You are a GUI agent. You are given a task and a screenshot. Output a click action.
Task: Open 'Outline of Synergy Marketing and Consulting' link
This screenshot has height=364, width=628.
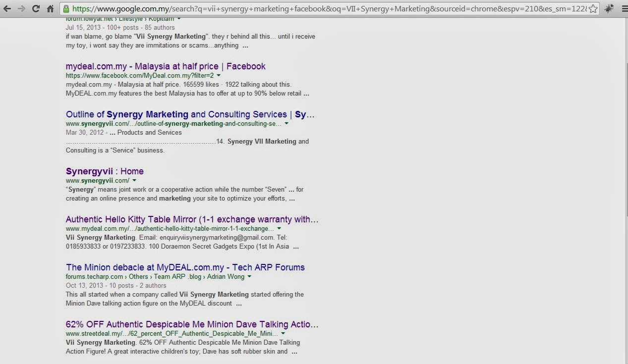coord(190,114)
